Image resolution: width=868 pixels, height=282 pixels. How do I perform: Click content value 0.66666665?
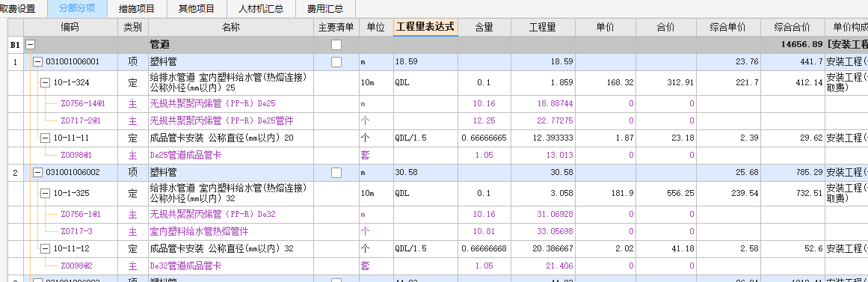[x=484, y=138]
